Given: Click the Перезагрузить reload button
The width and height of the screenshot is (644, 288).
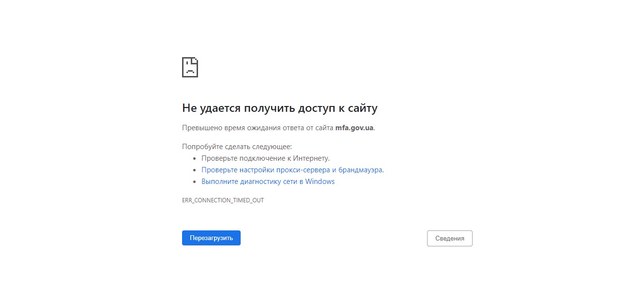Looking at the screenshot, I should point(211,238).
